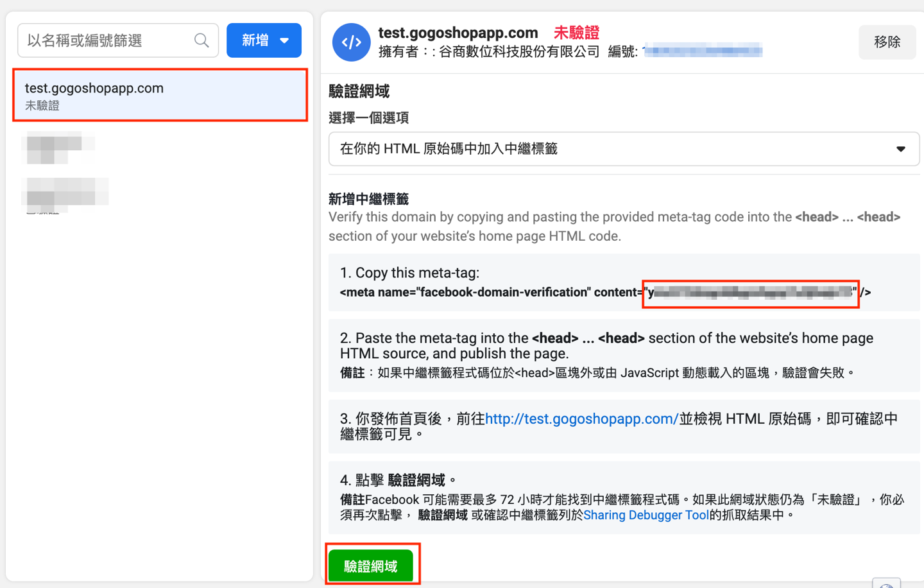The height and width of the screenshot is (588, 924).
Task: Click the 未驗證 label under the list domain
Action: click(42, 105)
